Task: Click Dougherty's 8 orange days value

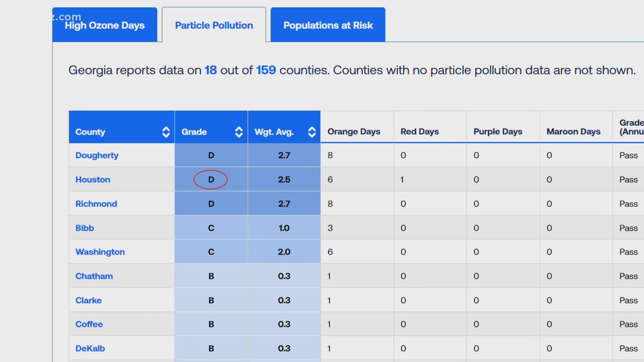Action: 330,155
